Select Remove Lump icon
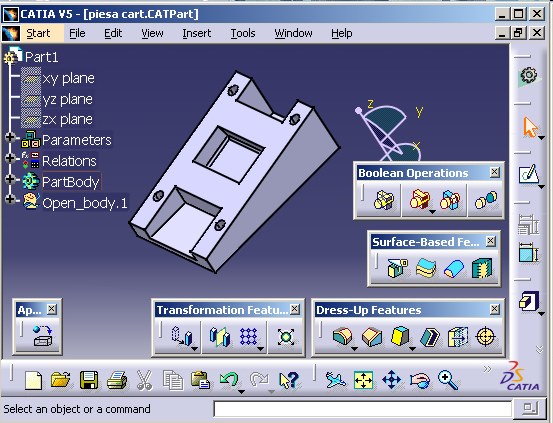 coord(486,200)
